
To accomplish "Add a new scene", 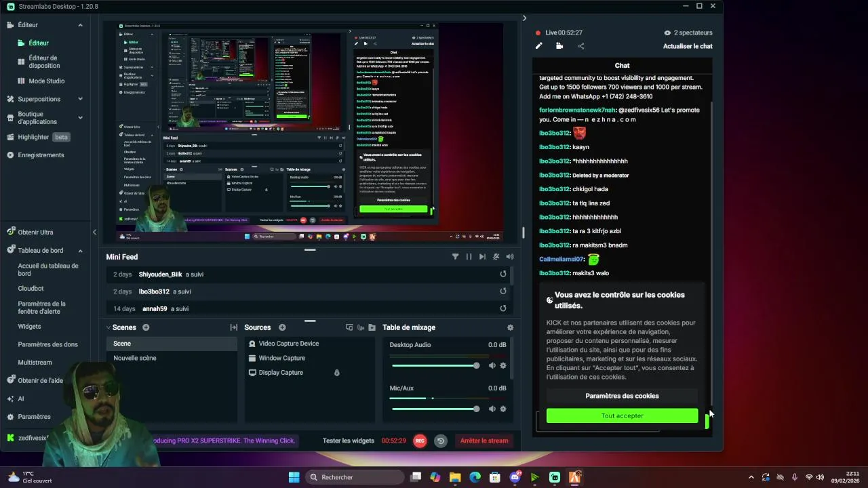I will click(x=146, y=327).
